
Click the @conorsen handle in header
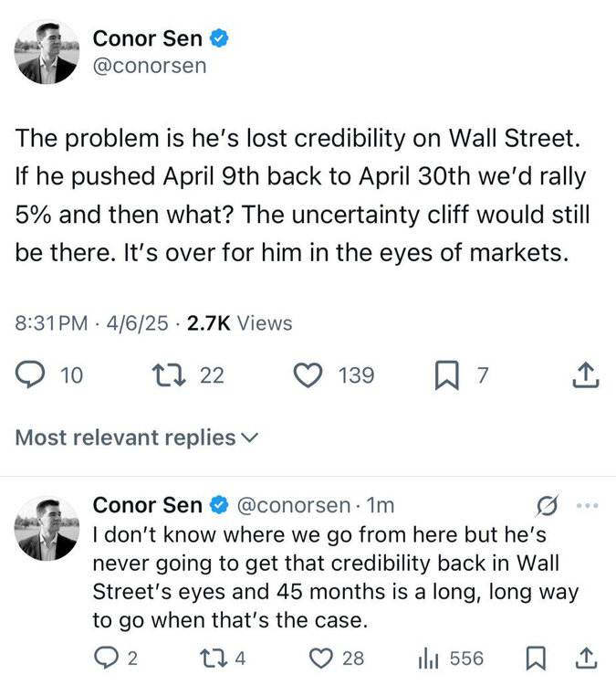point(151,66)
